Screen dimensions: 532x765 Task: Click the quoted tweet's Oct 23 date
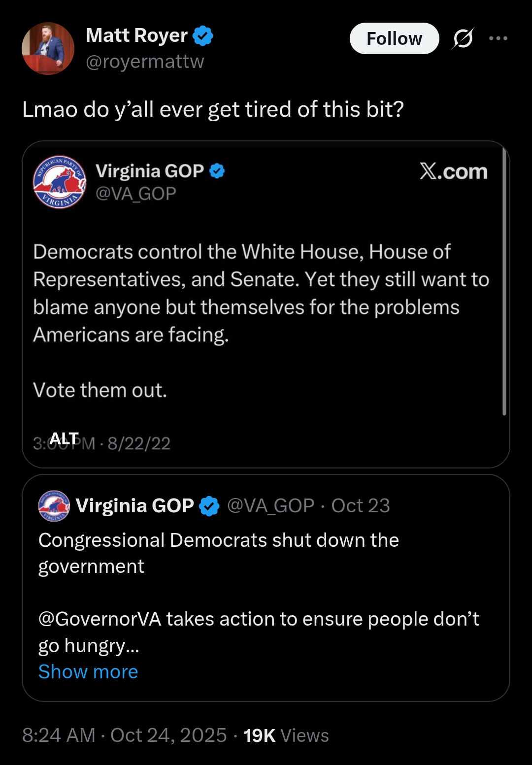point(361,506)
